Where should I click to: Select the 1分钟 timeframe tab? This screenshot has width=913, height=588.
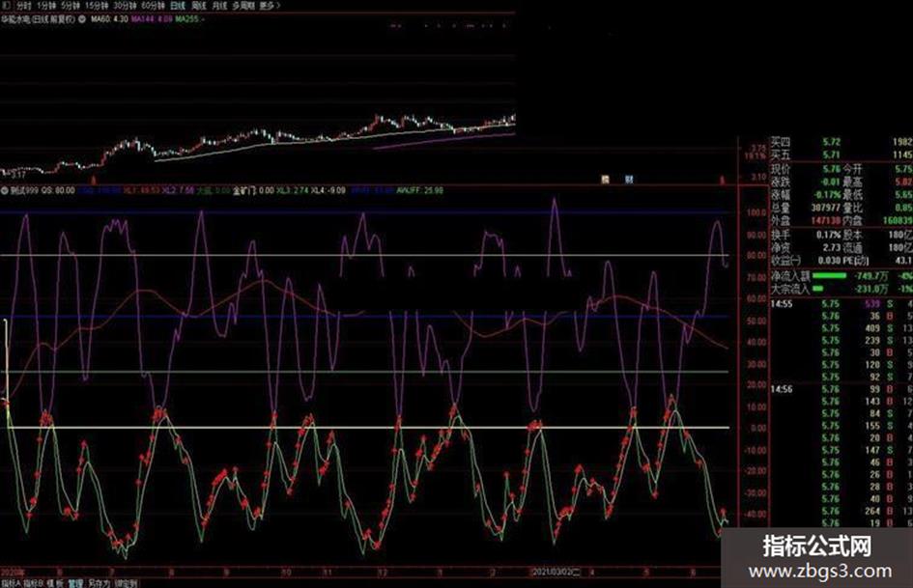(46, 5)
